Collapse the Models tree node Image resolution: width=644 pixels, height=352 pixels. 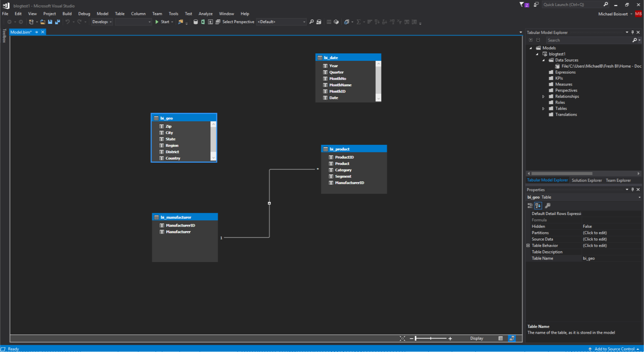530,48
